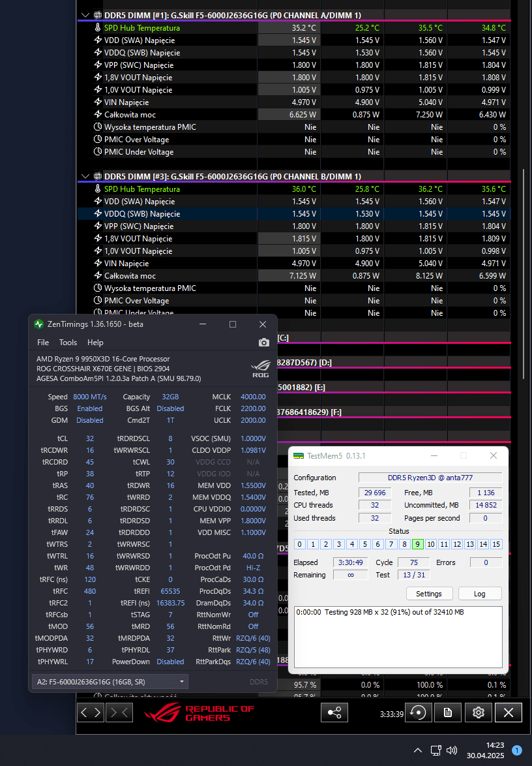Click the 3:33:39 elapsed time in HWiNFO toolbar
Image resolution: width=532 pixels, height=766 pixels.
point(392,714)
